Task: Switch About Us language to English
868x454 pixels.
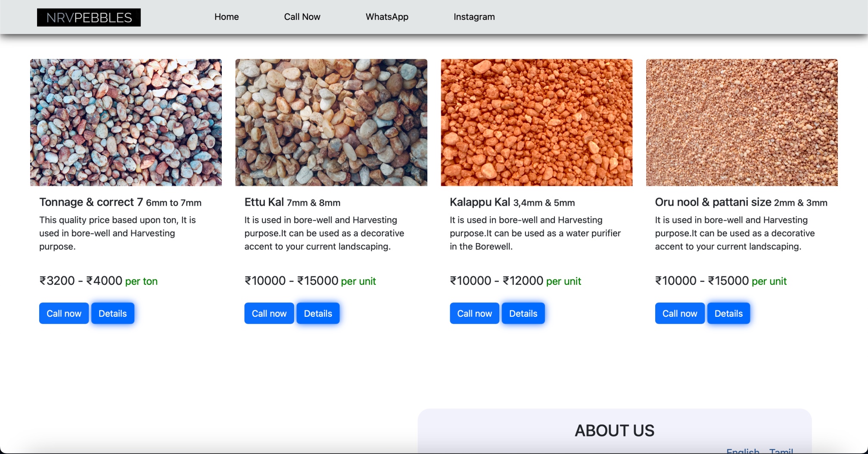Action: (x=743, y=451)
